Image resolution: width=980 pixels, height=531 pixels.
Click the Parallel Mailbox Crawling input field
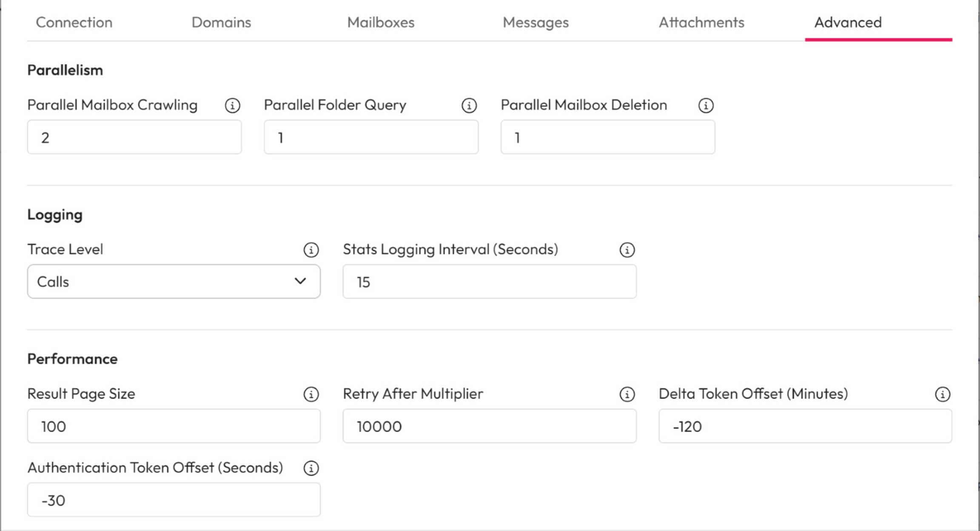(134, 137)
